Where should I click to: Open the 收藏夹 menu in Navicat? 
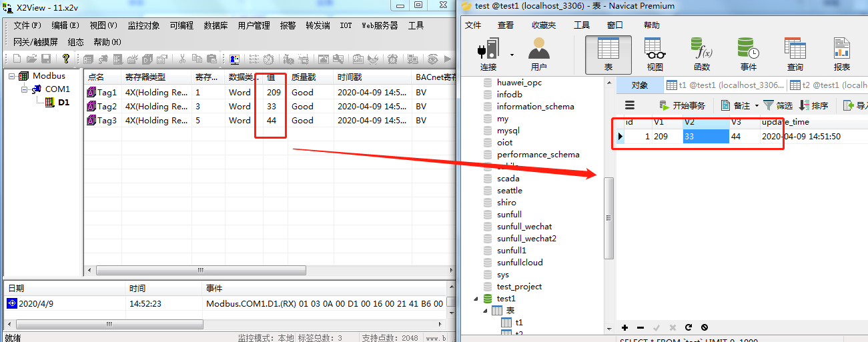click(544, 25)
